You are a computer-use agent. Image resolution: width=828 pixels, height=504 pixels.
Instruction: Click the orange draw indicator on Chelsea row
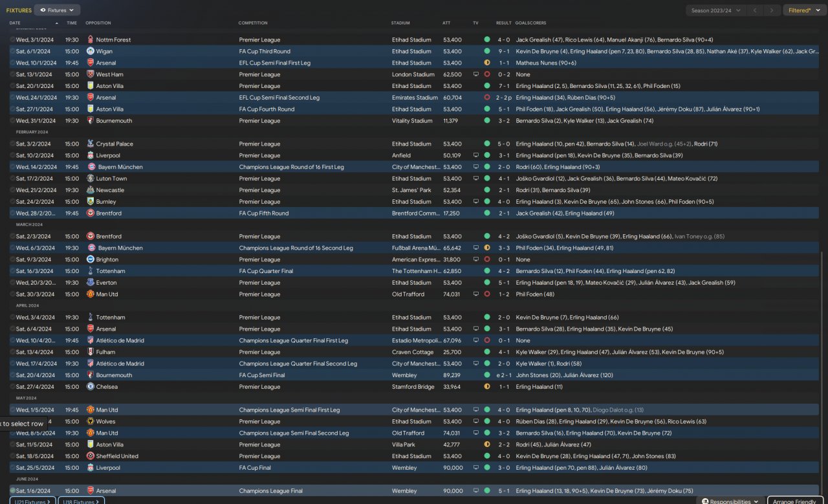tap(486, 387)
